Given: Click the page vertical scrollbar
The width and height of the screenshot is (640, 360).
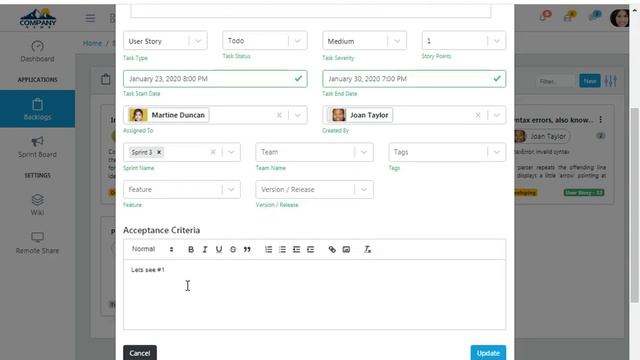Looking at the screenshot, I should [634, 205].
